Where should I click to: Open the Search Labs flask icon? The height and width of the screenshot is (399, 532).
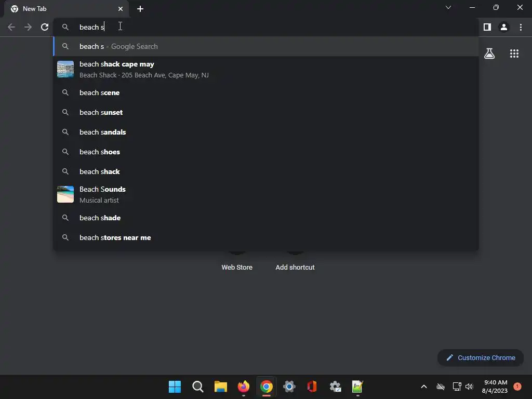coord(489,54)
